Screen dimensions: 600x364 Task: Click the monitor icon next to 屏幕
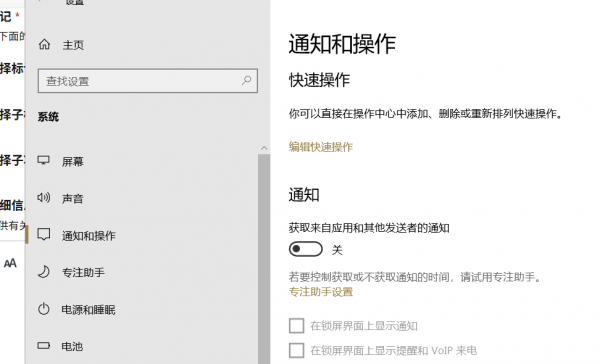coord(43,160)
